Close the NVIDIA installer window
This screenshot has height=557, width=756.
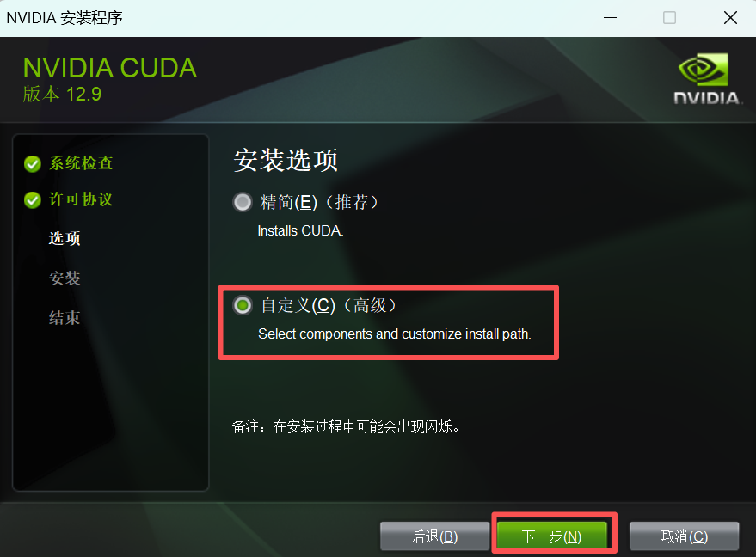click(x=730, y=18)
